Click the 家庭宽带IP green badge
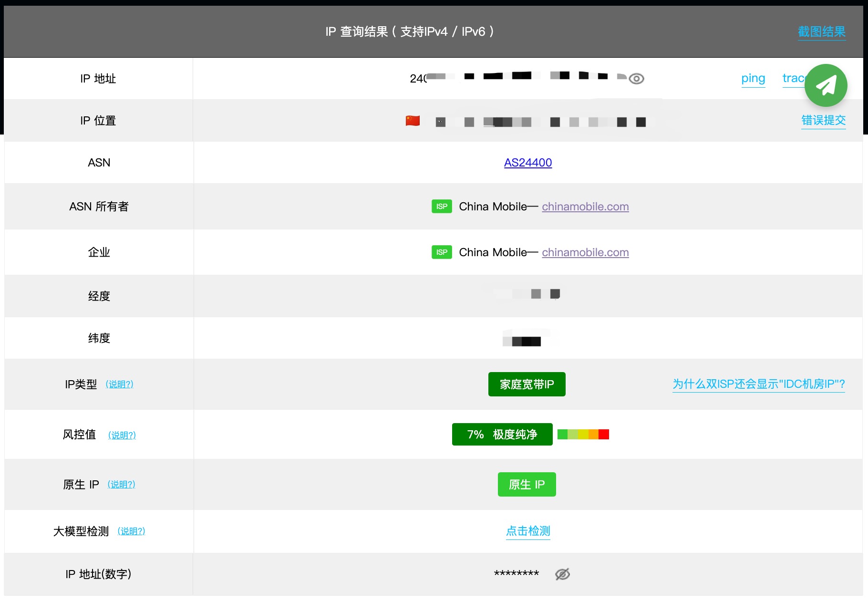 pos(527,384)
